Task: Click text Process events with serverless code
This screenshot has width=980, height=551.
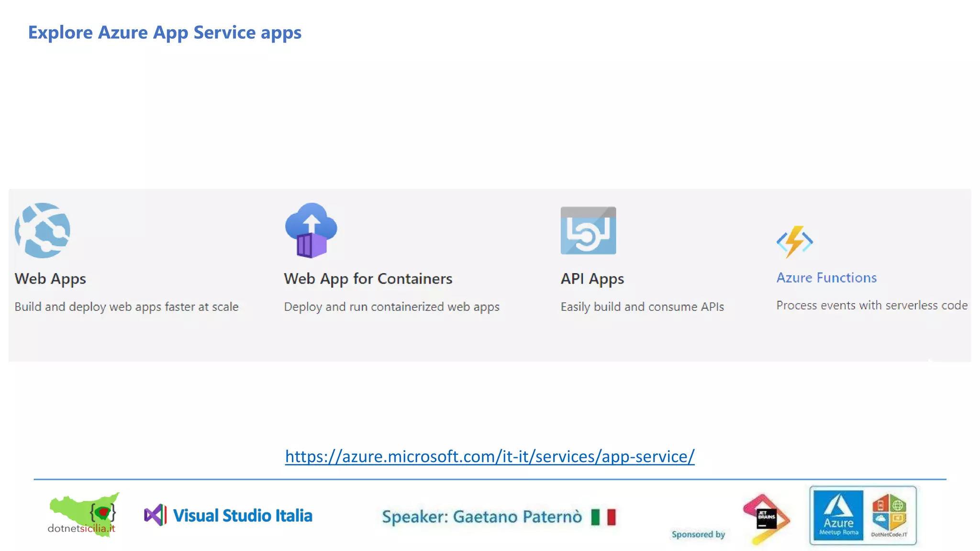Action: (x=872, y=305)
